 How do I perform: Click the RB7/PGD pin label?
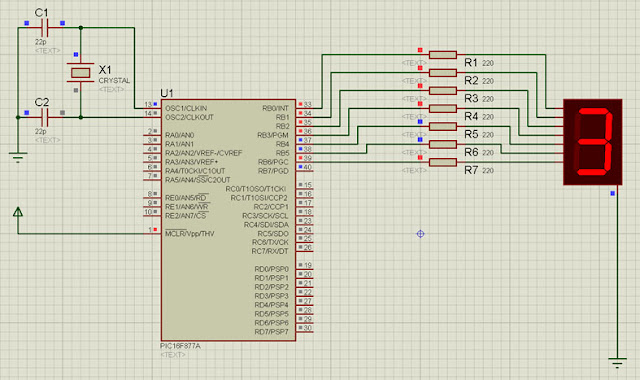click(x=273, y=171)
